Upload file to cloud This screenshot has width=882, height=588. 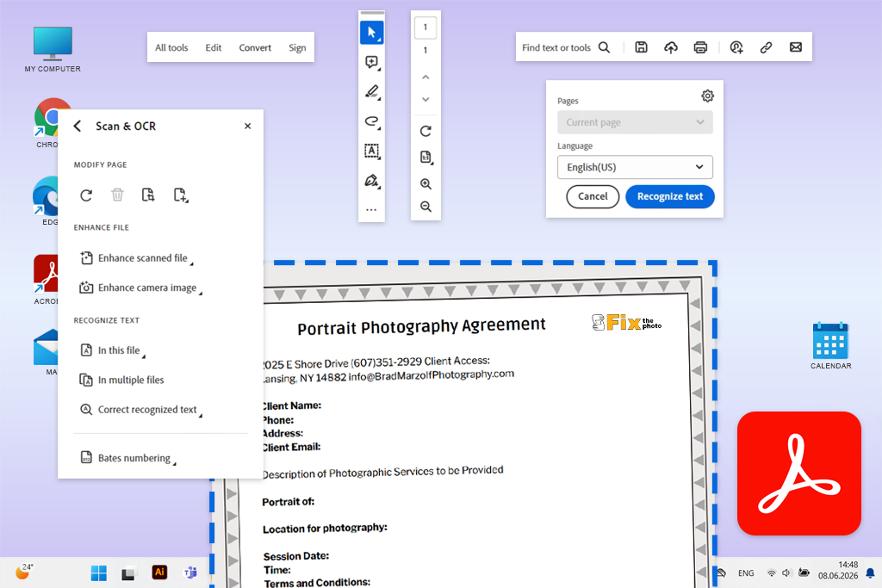tap(670, 47)
